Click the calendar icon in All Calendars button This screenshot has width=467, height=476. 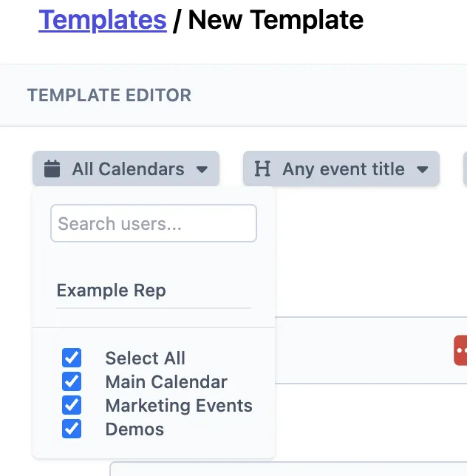point(52,169)
